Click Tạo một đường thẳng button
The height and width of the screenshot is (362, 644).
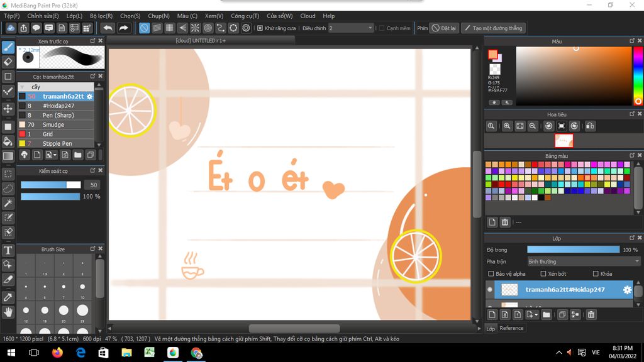coord(493,28)
